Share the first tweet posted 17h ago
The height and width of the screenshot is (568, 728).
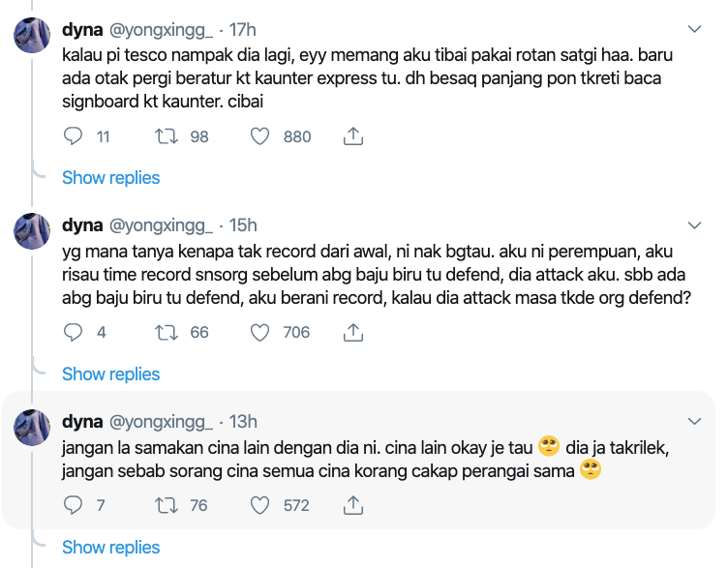[x=353, y=136]
